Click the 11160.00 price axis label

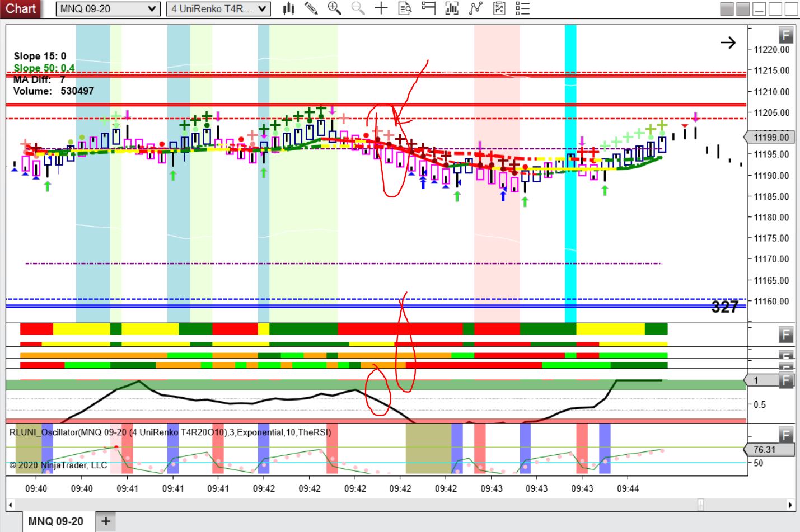771,302
